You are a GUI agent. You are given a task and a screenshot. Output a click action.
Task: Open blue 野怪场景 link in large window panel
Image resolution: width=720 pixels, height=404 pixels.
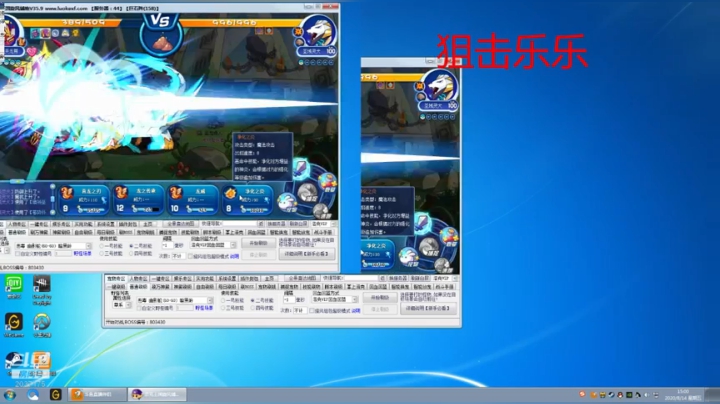82,253
